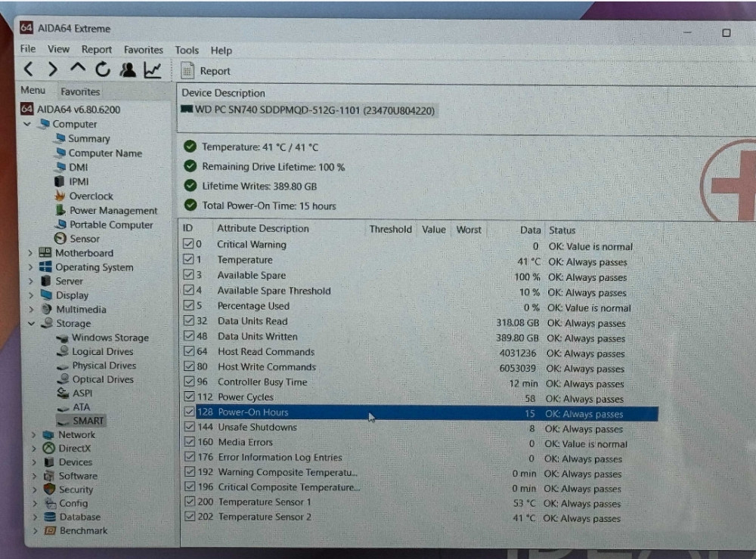Select Physical Drives under Storage

pos(104,366)
